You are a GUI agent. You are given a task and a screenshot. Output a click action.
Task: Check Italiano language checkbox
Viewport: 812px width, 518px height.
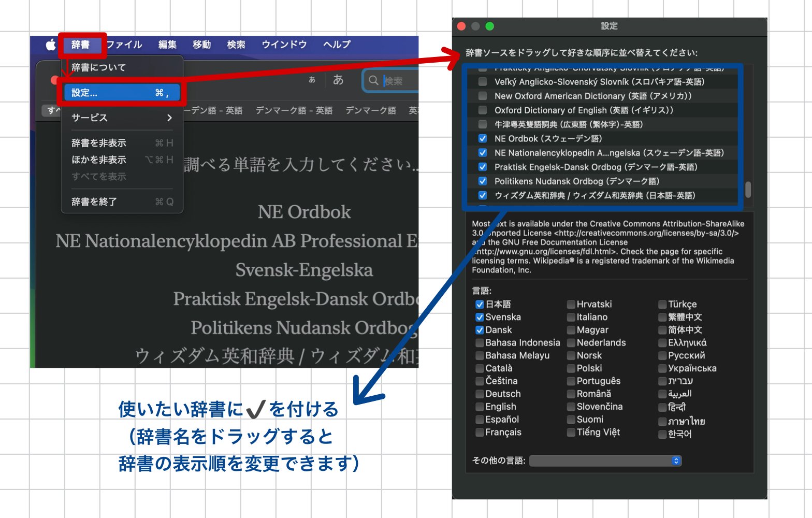(571, 317)
